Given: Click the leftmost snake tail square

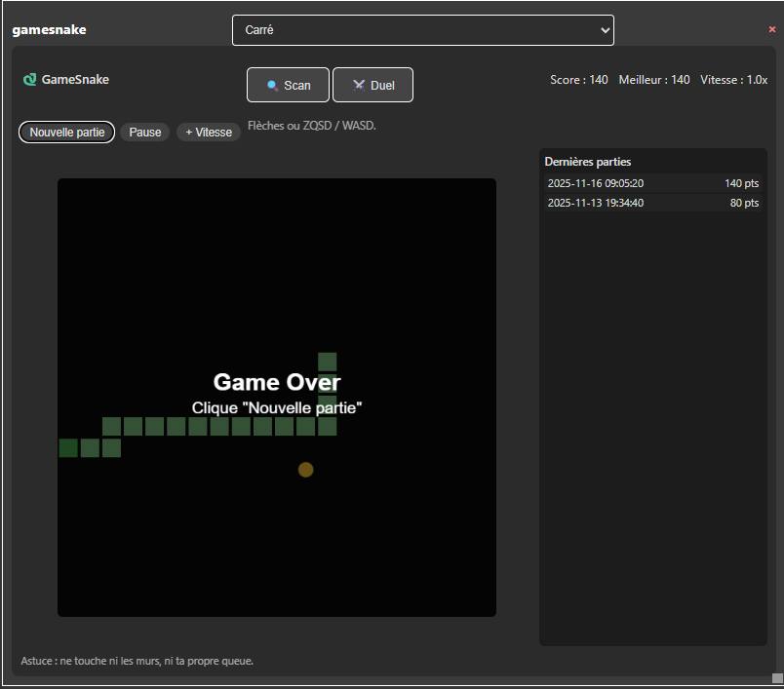Looking at the screenshot, I should 68,447.
